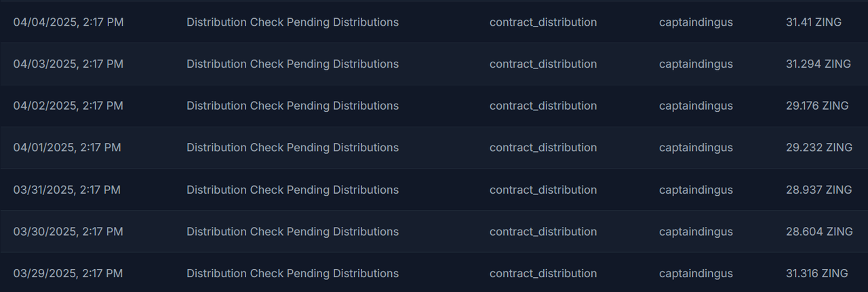Select the 04/02/2025, 2:17 PM date cell

point(68,106)
